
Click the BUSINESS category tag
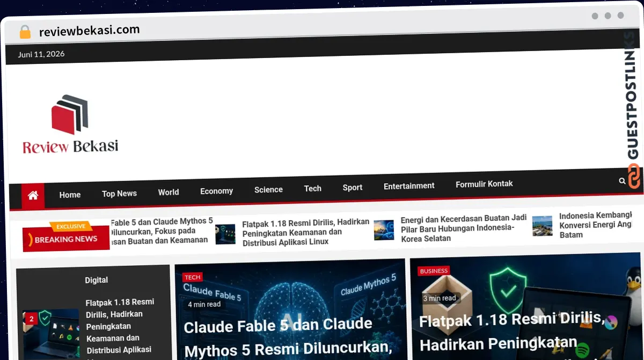pos(434,271)
